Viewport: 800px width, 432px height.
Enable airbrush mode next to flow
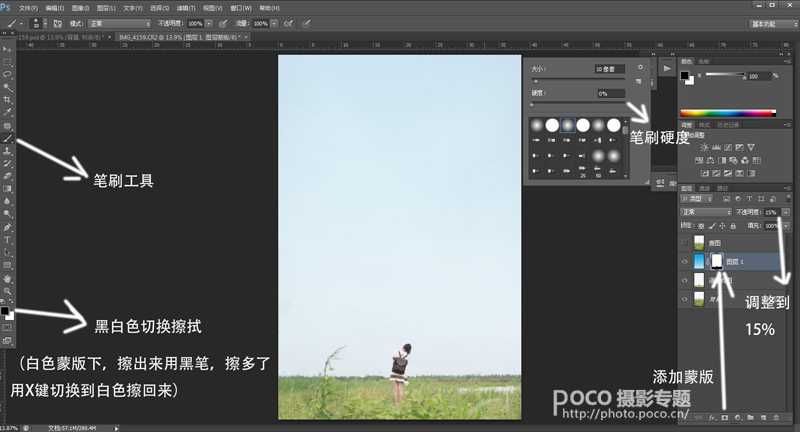pyautogui.click(x=288, y=23)
